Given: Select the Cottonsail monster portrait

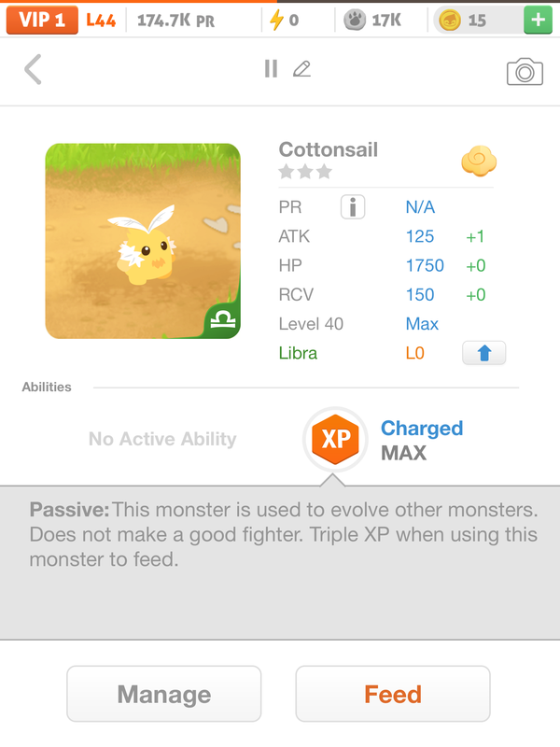Looking at the screenshot, I should 143,241.
